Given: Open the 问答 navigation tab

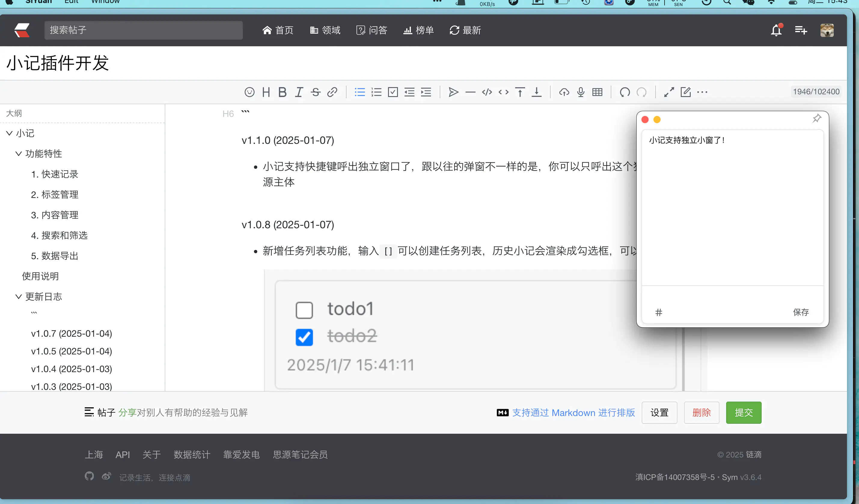Looking at the screenshot, I should point(371,30).
